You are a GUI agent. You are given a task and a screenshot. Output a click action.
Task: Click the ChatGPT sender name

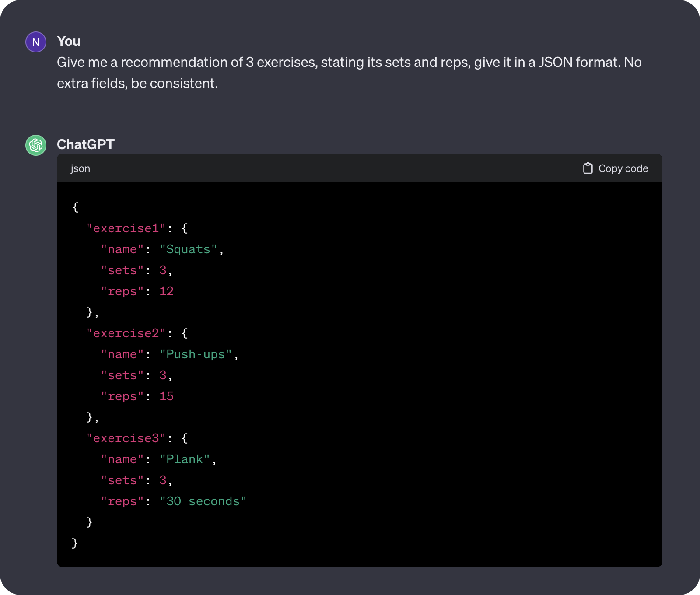pos(86,144)
